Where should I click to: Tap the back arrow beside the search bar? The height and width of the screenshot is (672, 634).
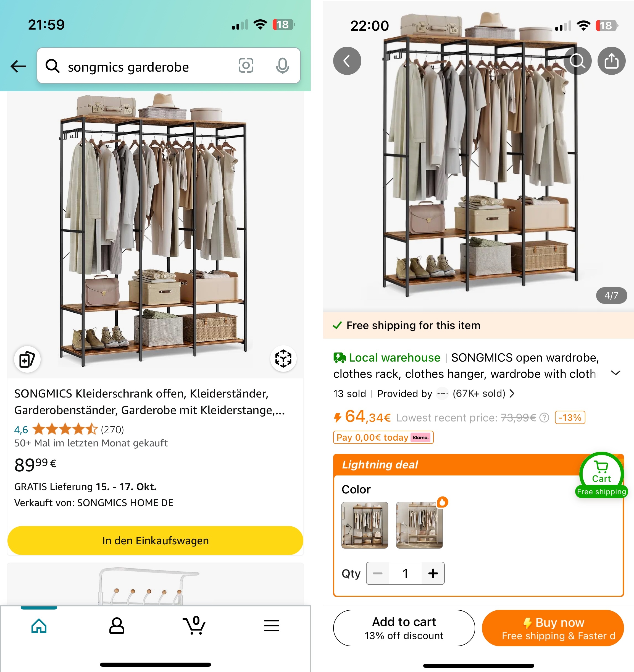[18, 66]
